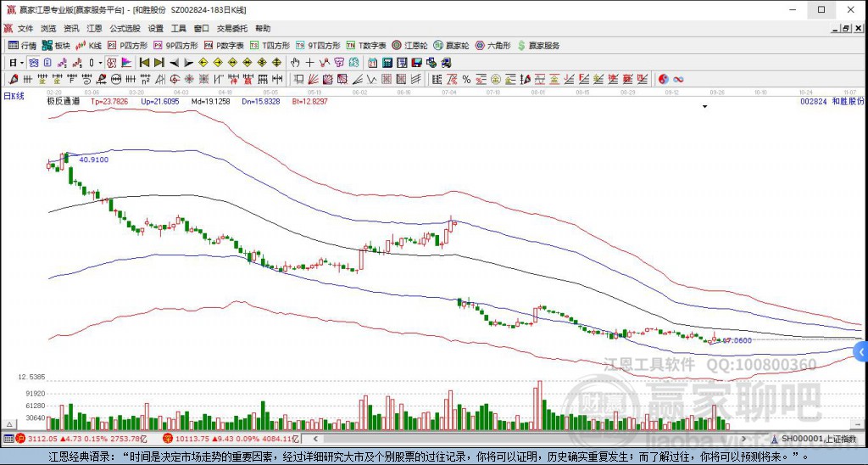
Task: Click the 沪 Shanghai index status icon
Action: click(20, 439)
